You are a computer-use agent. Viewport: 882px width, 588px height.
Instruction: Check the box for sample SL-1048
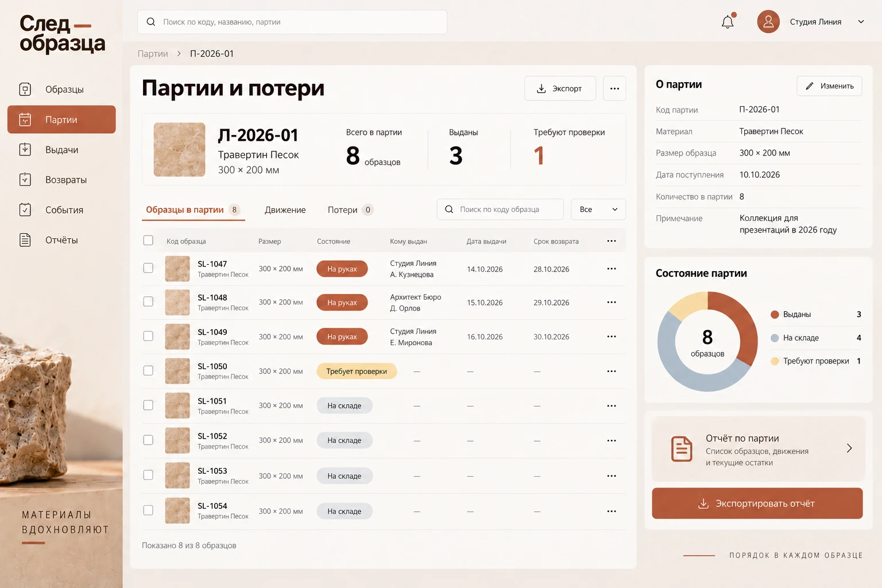click(148, 301)
